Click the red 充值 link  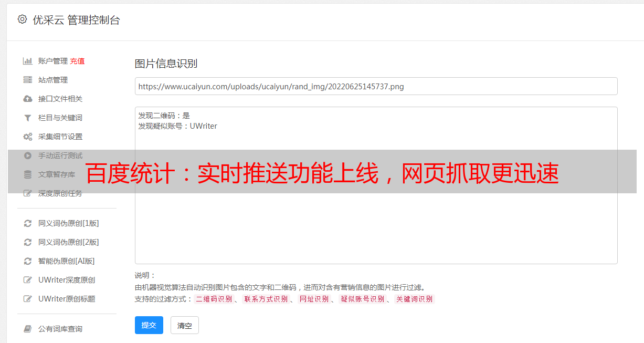(77, 61)
